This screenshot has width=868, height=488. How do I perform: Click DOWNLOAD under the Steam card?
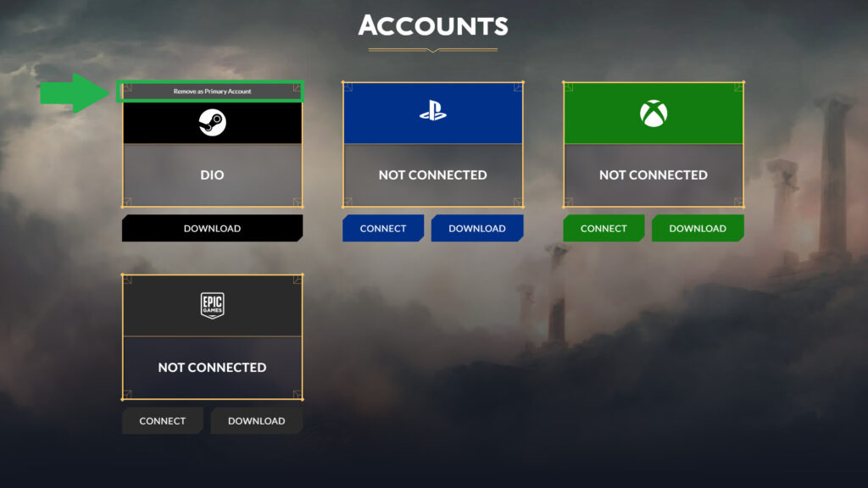pos(212,228)
